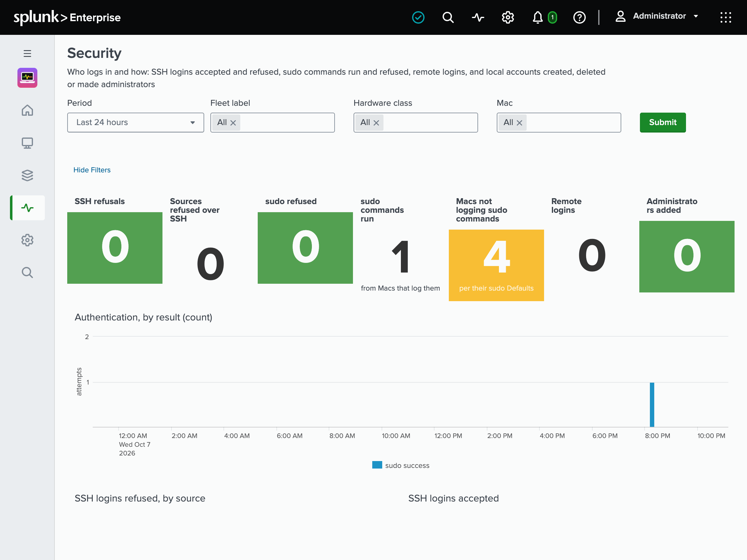Open the layers stack sidebar icon
The image size is (747, 560).
[x=27, y=175]
